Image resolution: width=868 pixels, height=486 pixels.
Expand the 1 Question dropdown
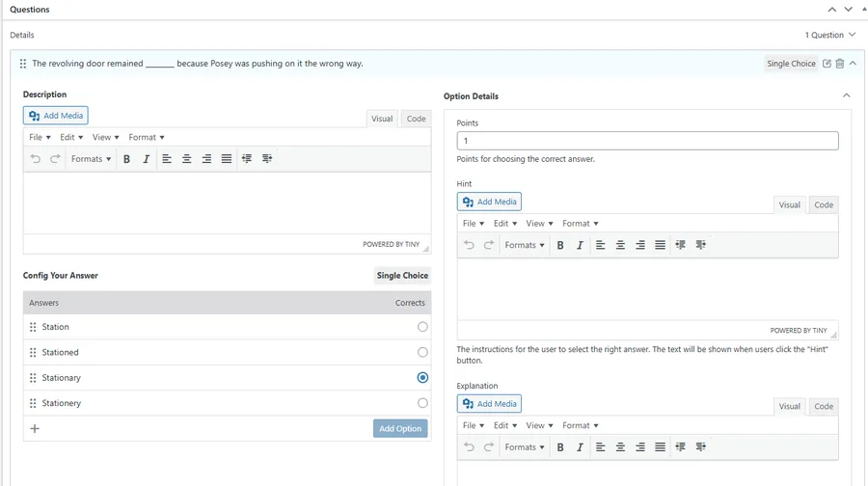pos(830,35)
